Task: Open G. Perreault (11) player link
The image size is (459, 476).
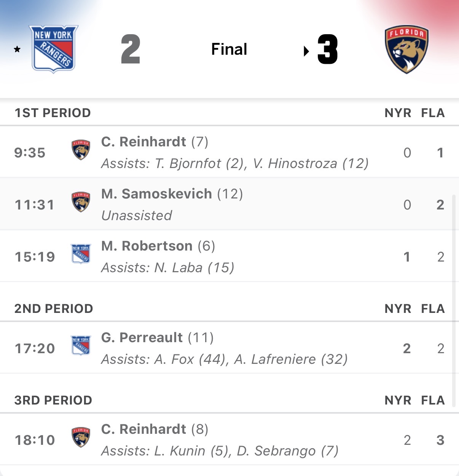Action: pos(142,338)
